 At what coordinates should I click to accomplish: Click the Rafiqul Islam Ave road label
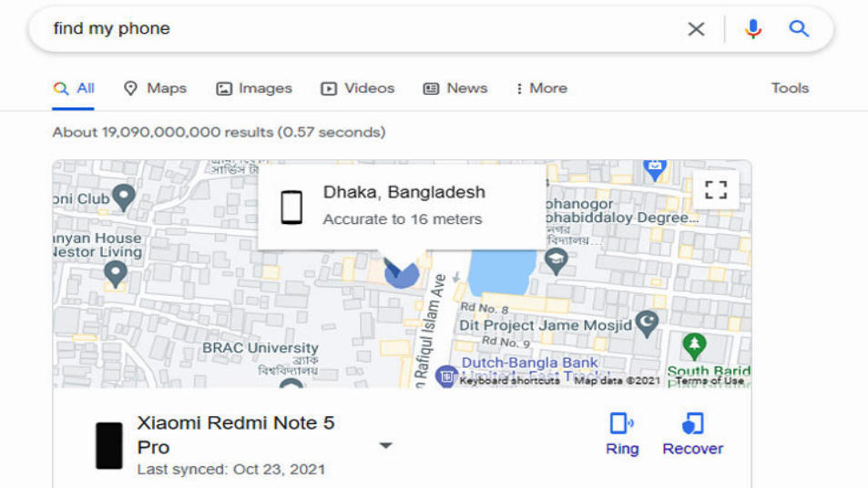pos(430,330)
